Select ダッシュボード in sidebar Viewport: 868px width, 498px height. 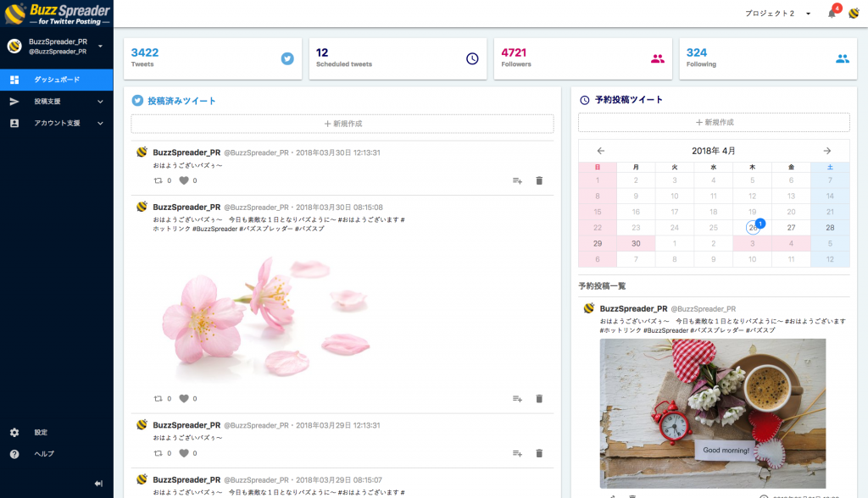(57, 80)
